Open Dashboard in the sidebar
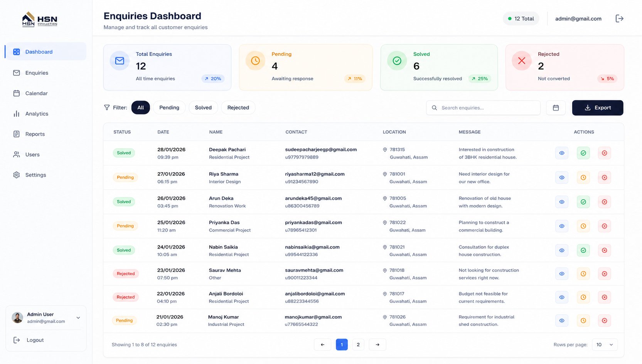 coord(45,52)
